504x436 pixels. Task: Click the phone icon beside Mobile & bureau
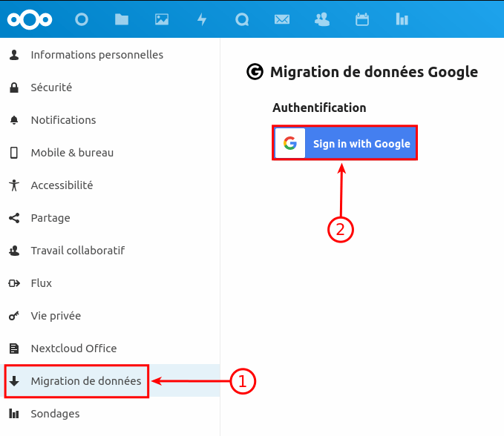coord(14,153)
